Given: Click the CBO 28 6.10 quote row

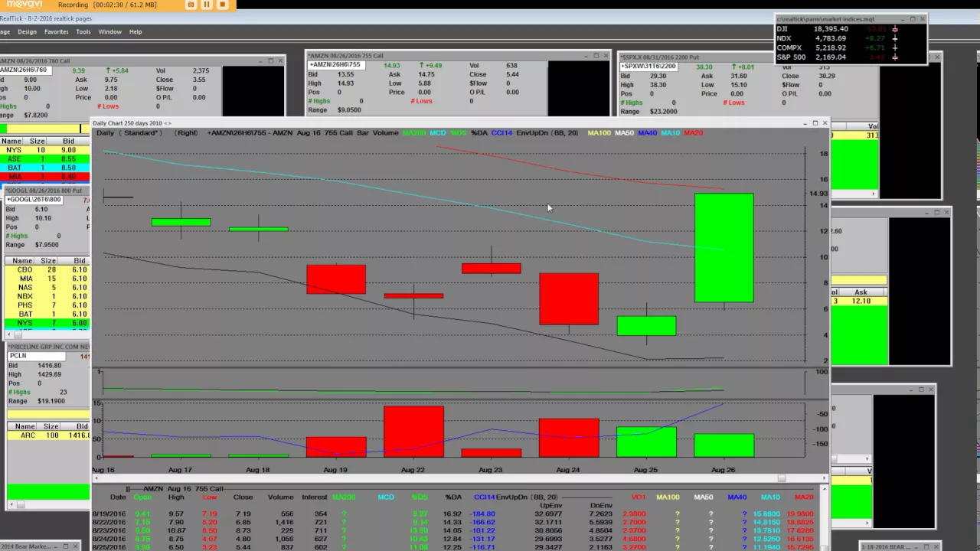Looking at the screenshot, I should pyautogui.click(x=47, y=269).
